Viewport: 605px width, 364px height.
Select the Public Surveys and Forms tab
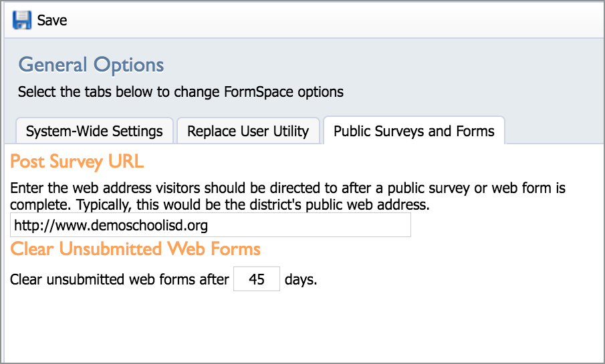414,131
